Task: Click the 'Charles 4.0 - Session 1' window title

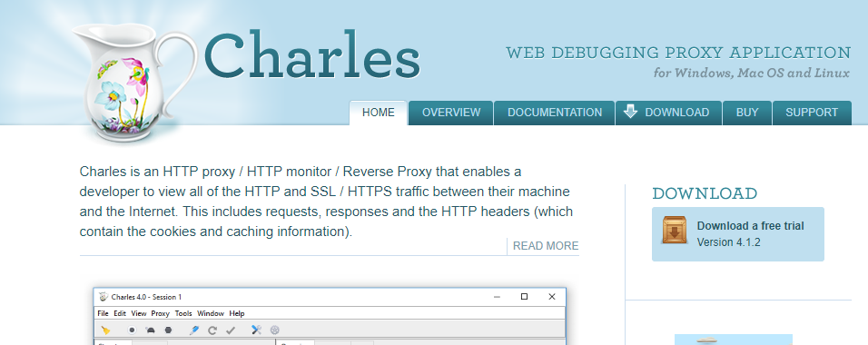Action: click(146, 298)
